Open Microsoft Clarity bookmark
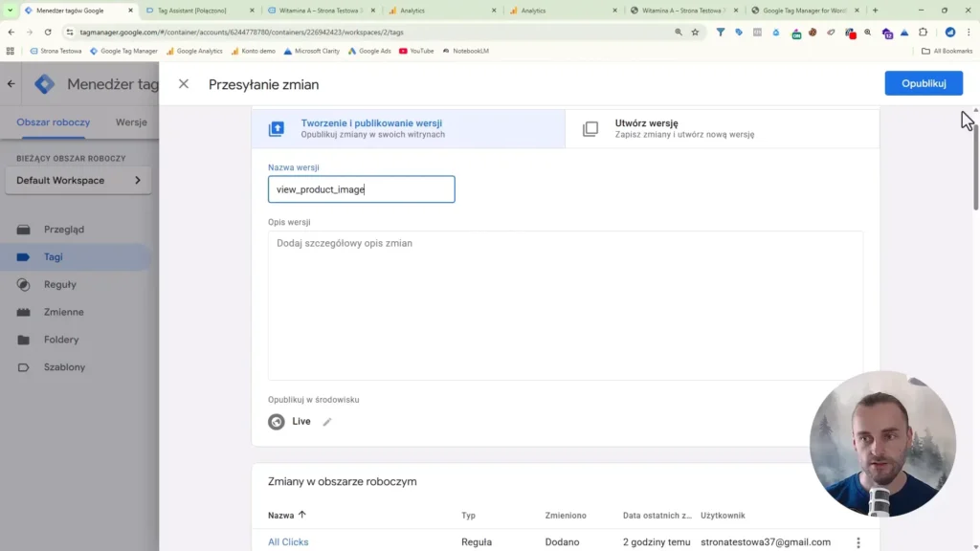Image resolution: width=980 pixels, height=551 pixels. tap(311, 52)
